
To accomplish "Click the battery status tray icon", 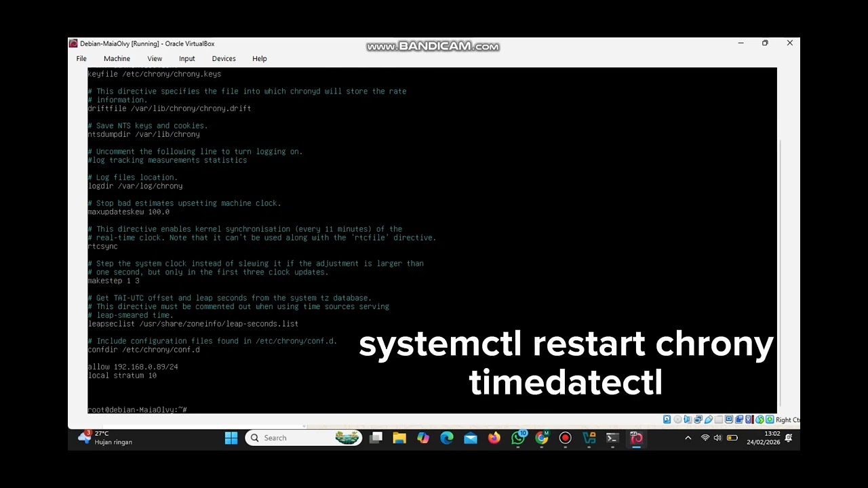I will click(x=732, y=438).
